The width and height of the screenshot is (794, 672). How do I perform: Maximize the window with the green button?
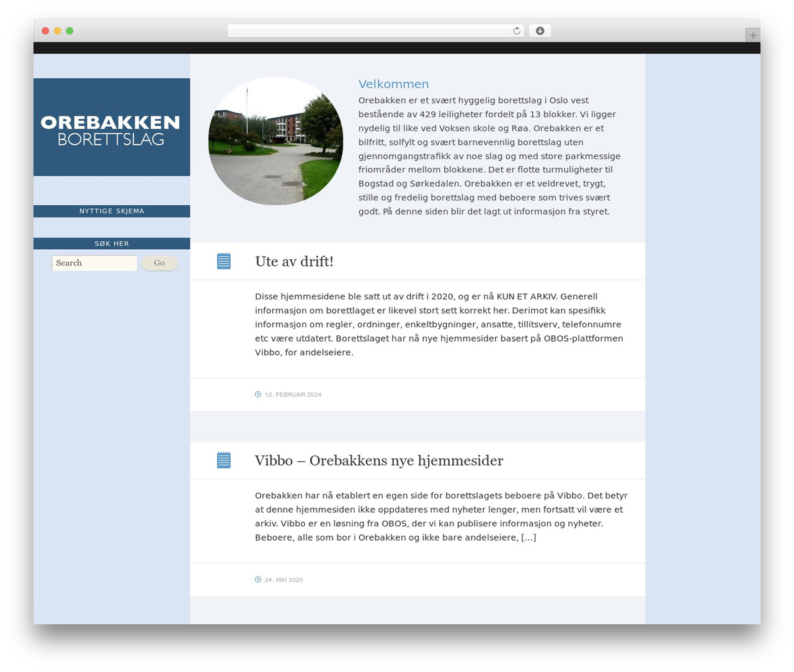click(69, 31)
